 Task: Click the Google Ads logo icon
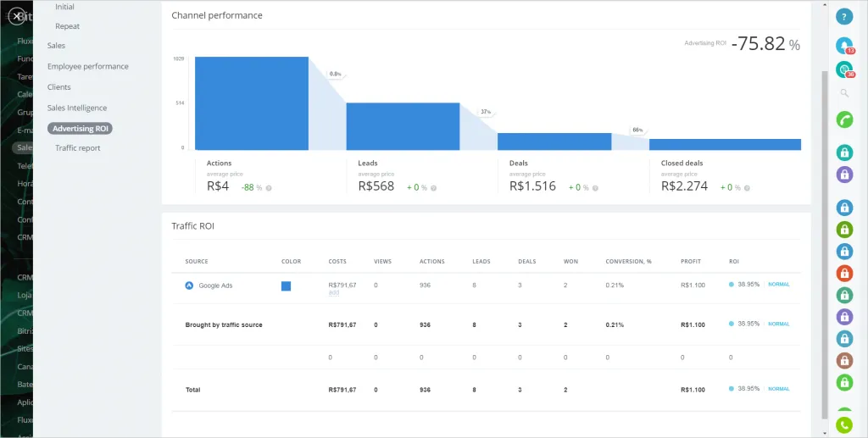[x=189, y=286]
